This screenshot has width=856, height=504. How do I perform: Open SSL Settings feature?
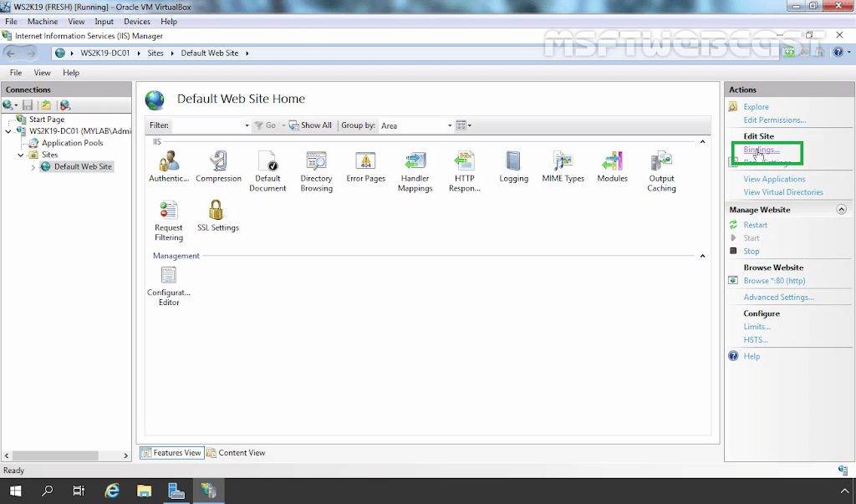pos(218,216)
